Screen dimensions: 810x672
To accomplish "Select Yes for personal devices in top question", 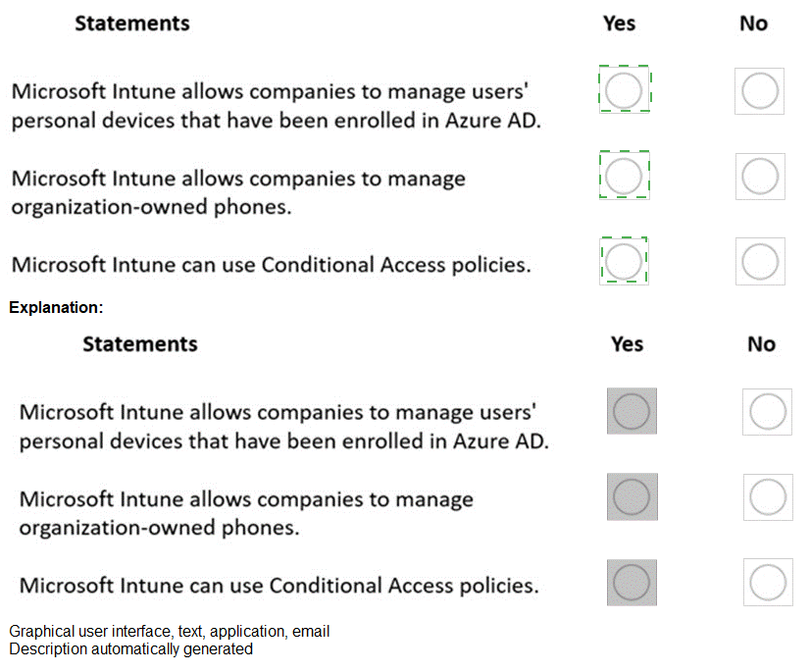I will (624, 91).
